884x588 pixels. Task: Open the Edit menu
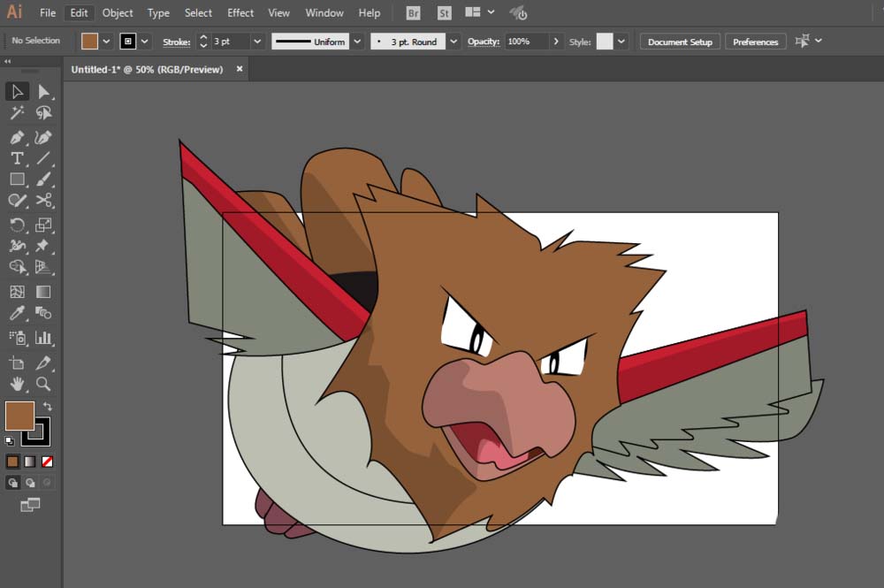point(79,13)
